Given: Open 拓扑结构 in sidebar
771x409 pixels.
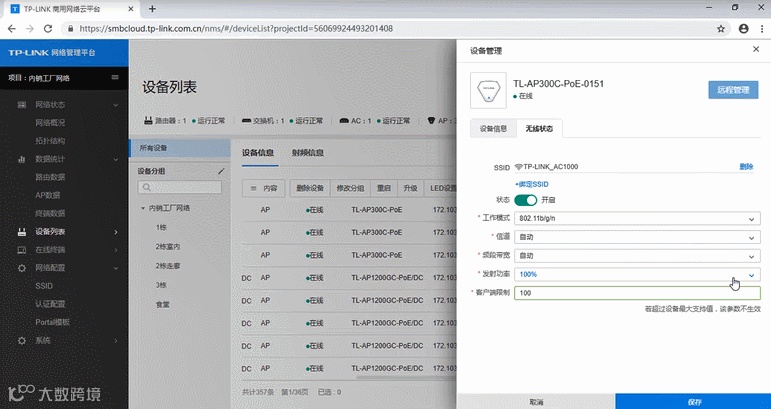Looking at the screenshot, I should 50,141.
